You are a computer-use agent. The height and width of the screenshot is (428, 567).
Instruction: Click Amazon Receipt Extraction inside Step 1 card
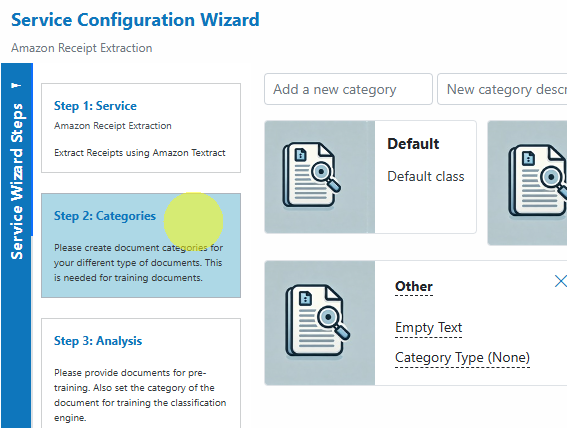click(x=113, y=126)
